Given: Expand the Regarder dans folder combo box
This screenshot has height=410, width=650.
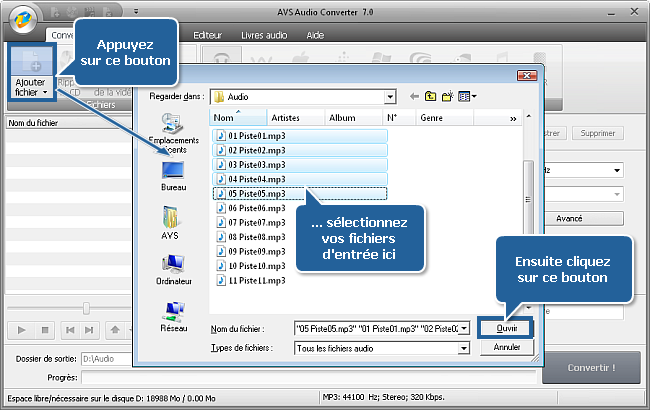Looking at the screenshot, I should click(390, 97).
